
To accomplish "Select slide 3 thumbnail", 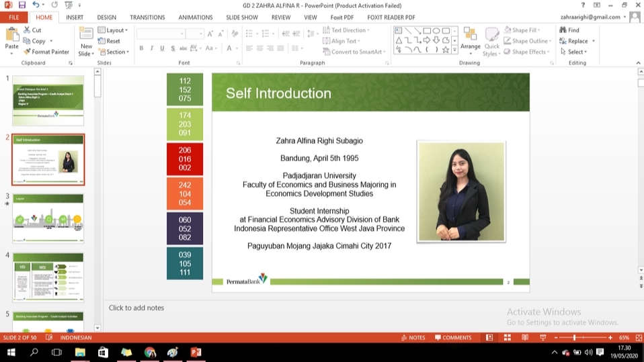I will point(48,218).
